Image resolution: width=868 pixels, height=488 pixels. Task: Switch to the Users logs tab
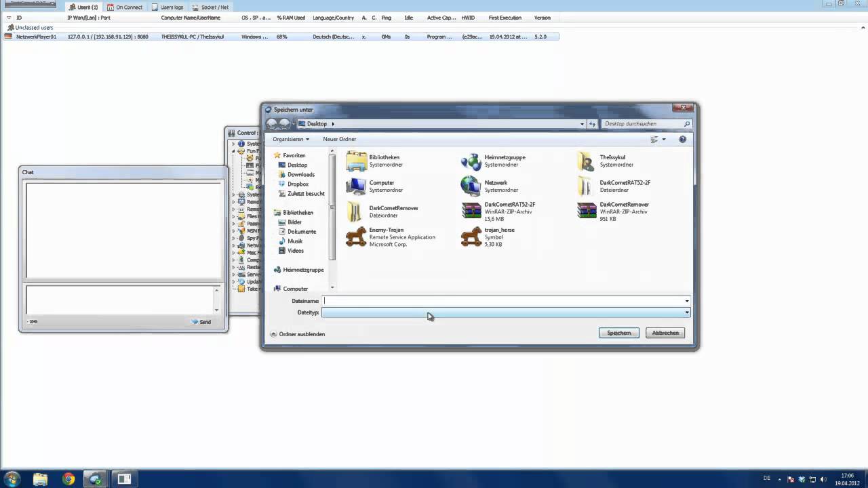167,7
